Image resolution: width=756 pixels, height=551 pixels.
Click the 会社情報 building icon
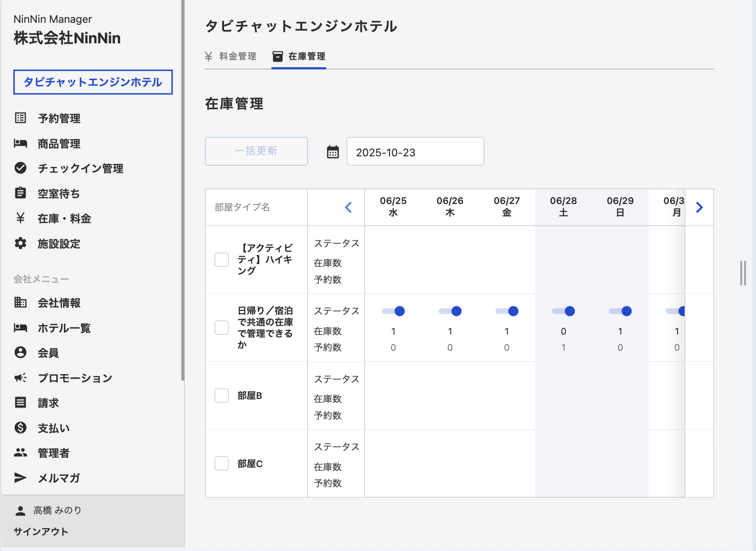point(20,302)
